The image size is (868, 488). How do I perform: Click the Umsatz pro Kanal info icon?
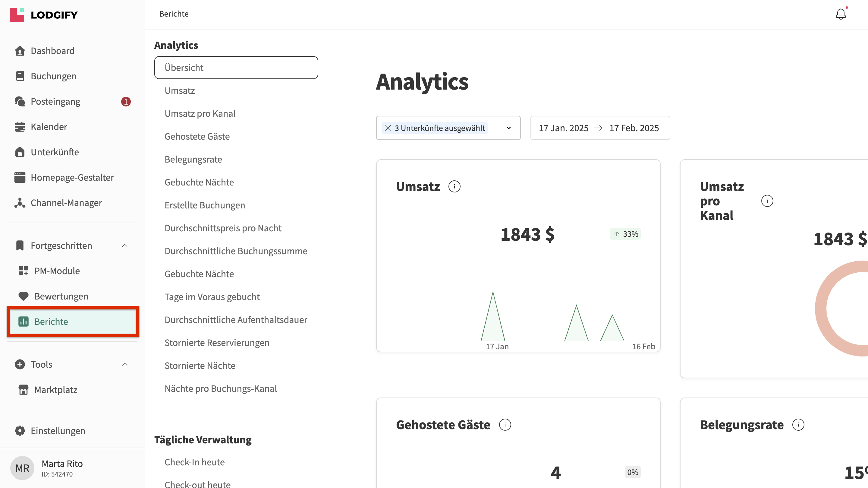(x=767, y=201)
